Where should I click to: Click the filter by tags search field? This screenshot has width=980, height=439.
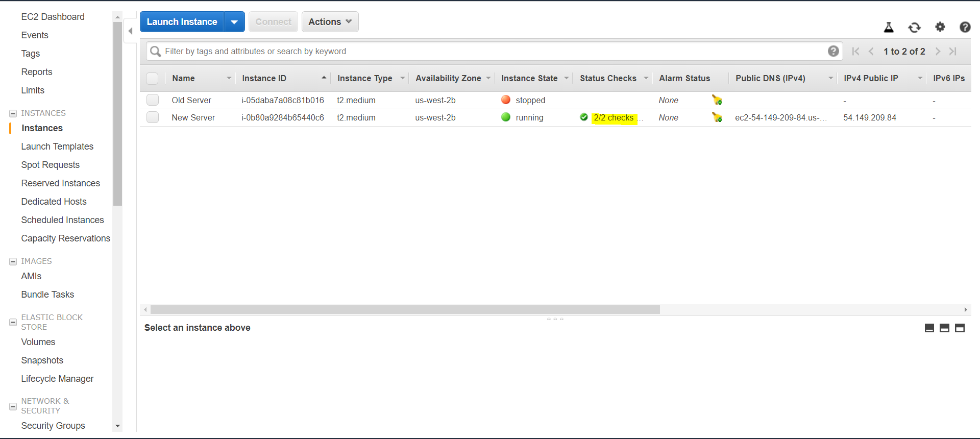pos(490,51)
